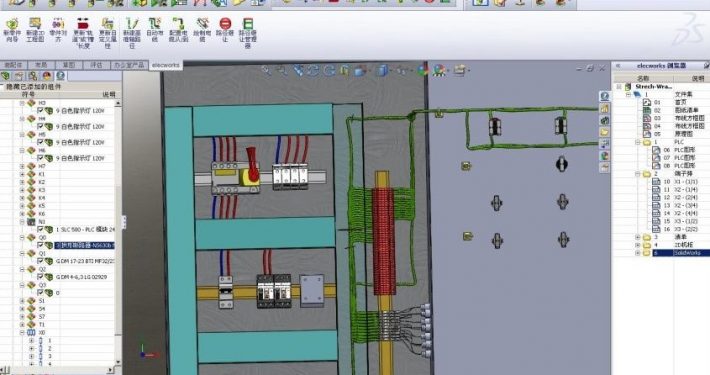Toggle the checkbox for the Q2 GDM 4-6,3 component
Image resolution: width=710 pixels, height=375 pixels.
[40, 276]
